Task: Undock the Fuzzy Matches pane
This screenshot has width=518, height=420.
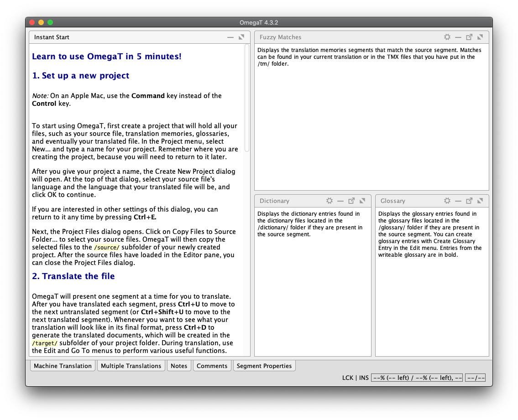Action: point(469,37)
